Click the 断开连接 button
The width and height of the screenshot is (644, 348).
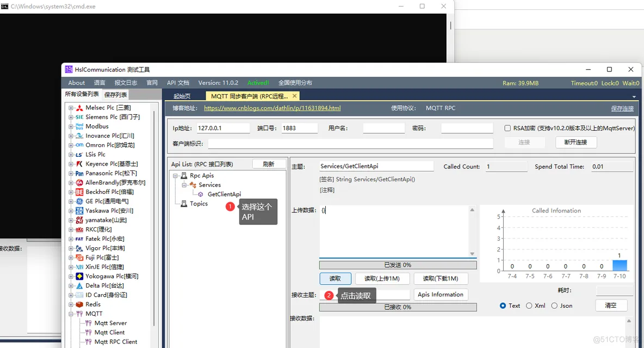(x=575, y=142)
